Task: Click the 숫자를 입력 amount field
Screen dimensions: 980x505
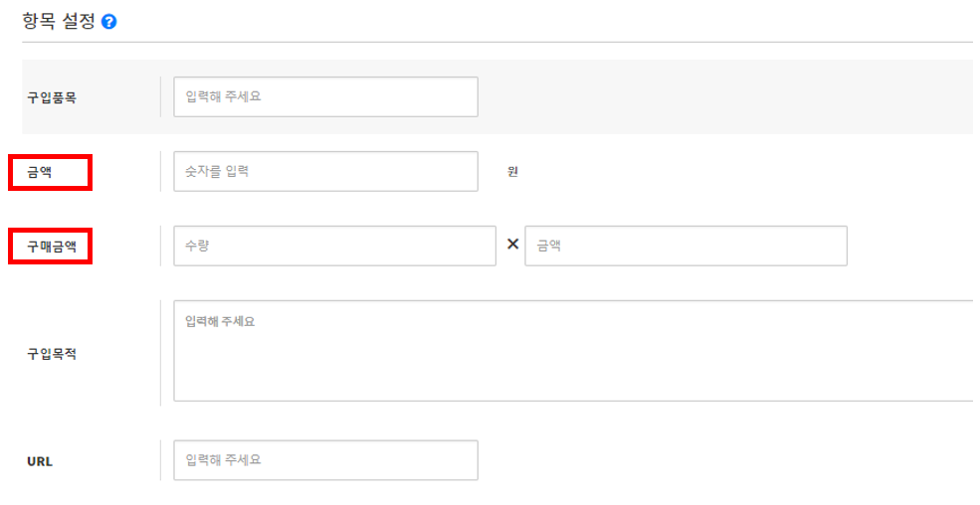Action: [x=325, y=172]
